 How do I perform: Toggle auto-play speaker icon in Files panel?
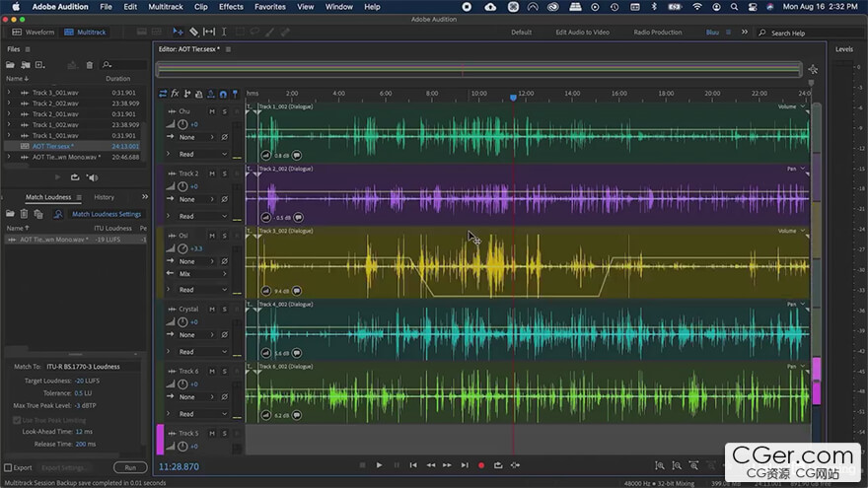click(x=92, y=177)
